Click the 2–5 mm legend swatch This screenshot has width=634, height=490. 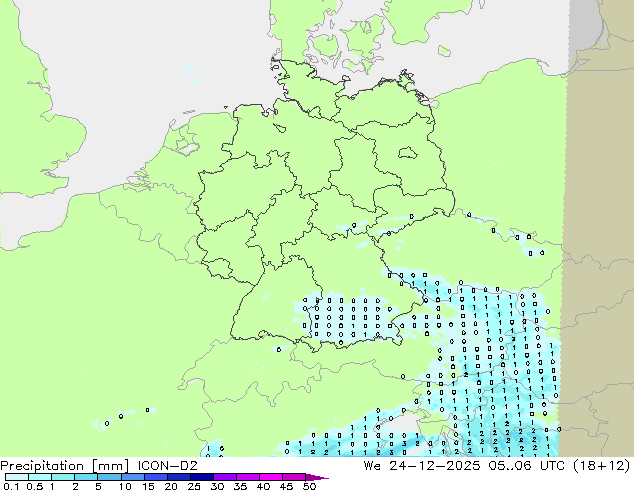pyautogui.click(x=86, y=477)
